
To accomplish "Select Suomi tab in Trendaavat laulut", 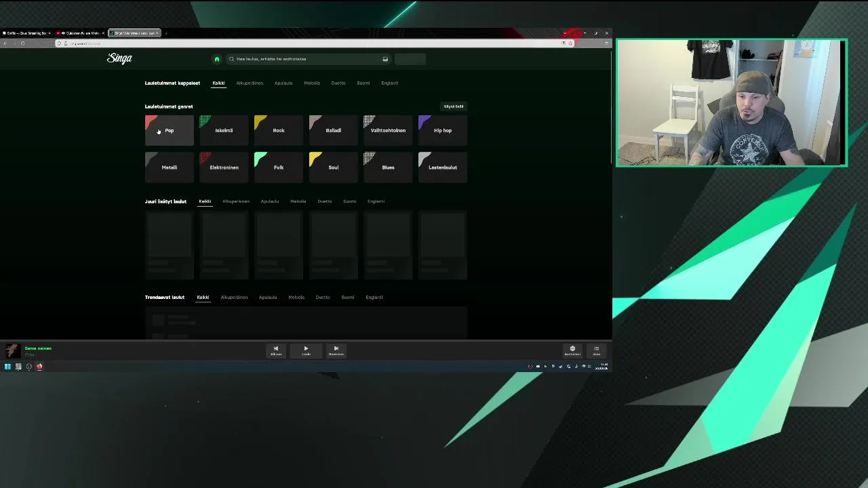I will click(348, 297).
